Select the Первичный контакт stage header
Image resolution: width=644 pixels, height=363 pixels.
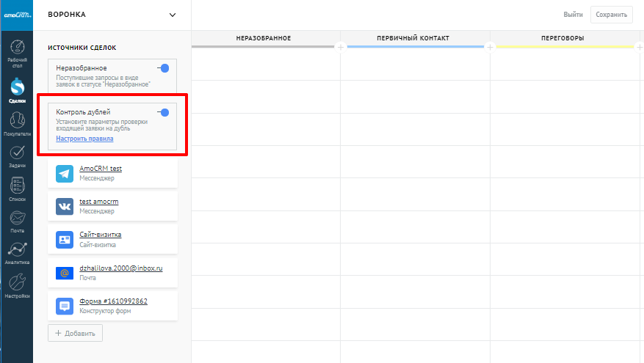(x=413, y=37)
